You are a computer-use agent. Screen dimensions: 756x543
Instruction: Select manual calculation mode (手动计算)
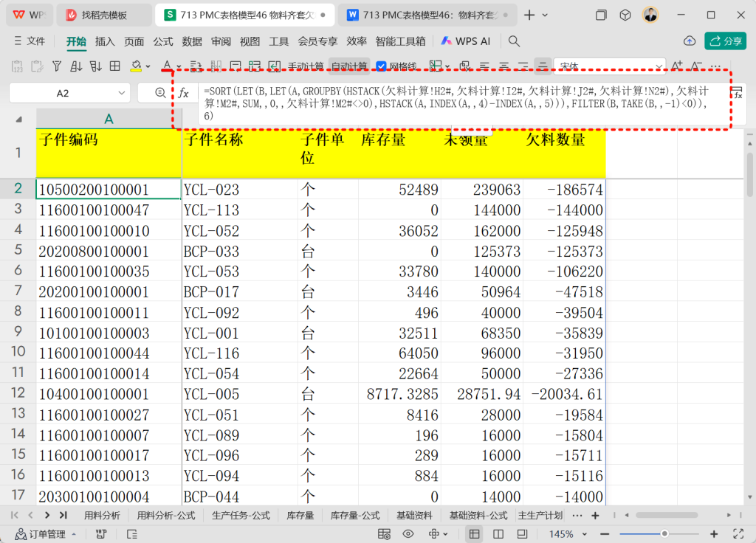coord(305,66)
